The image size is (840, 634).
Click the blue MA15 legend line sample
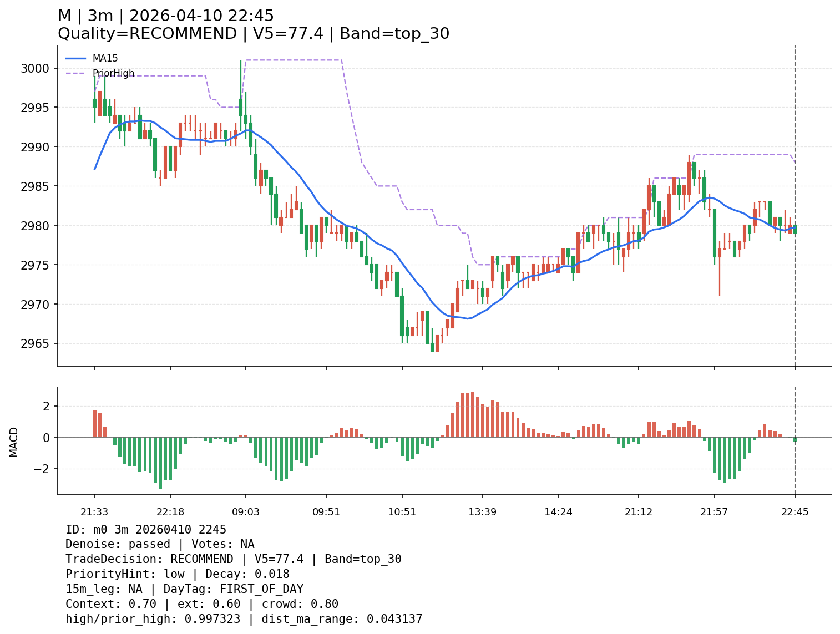[76, 58]
